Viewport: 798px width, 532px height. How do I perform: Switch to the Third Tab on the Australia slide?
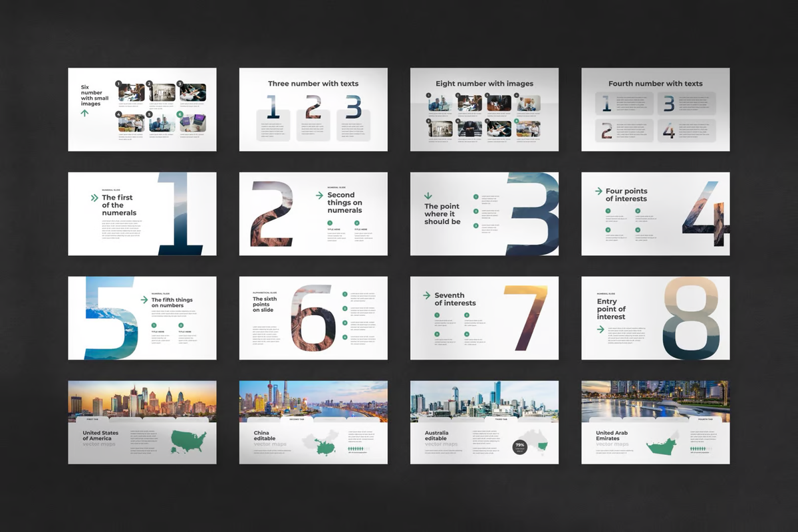pyautogui.click(x=501, y=419)
